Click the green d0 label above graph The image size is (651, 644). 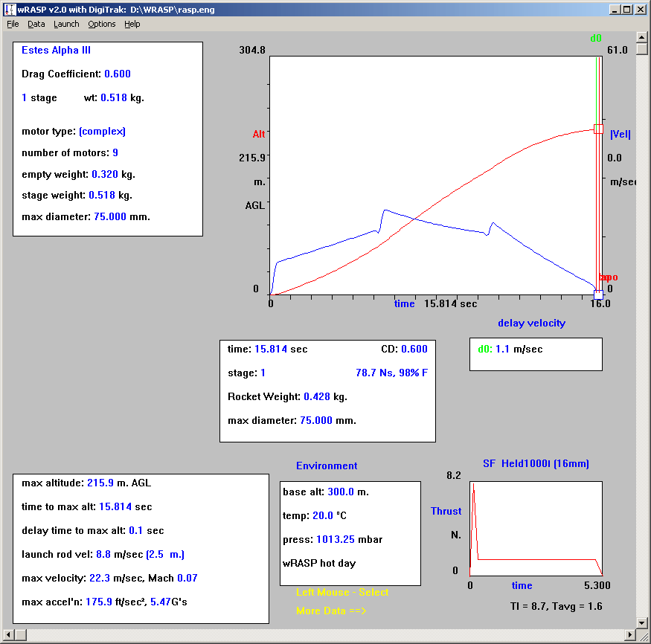point(596,38)
